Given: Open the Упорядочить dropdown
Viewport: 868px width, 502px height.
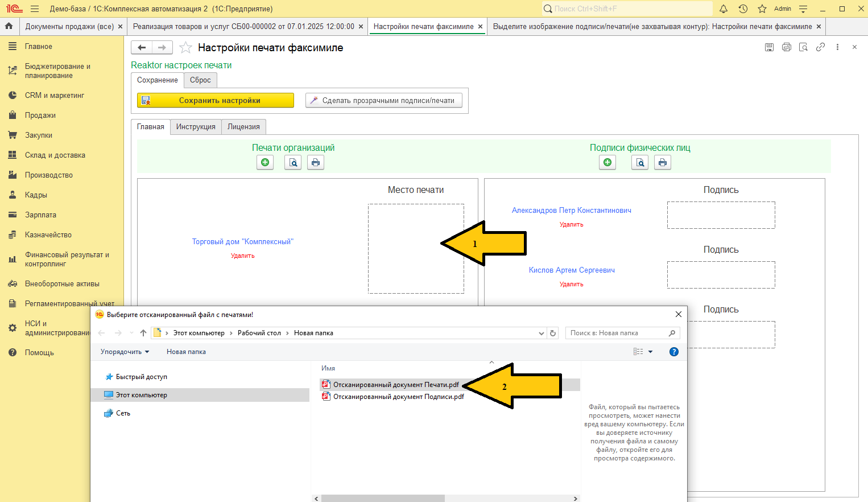Looking at the screenshot, I should [125, 352].
